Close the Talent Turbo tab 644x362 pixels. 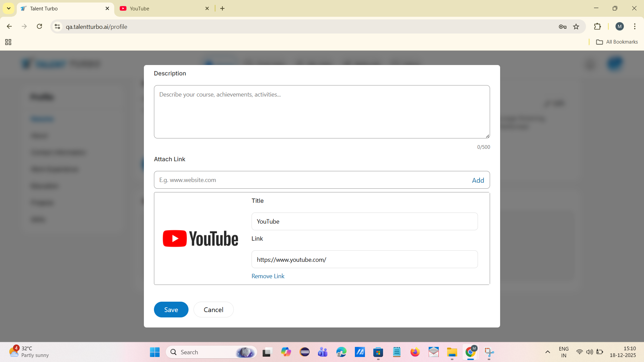(107, 8)
